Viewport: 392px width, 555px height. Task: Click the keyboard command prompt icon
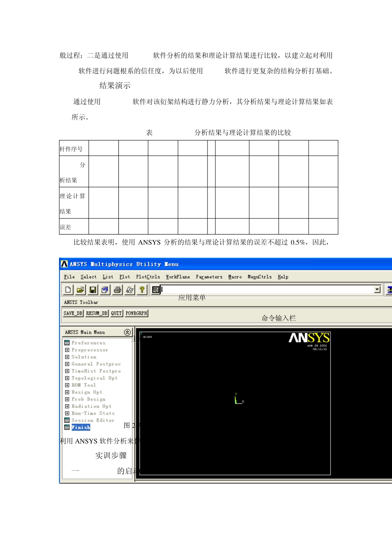(156, 290)
